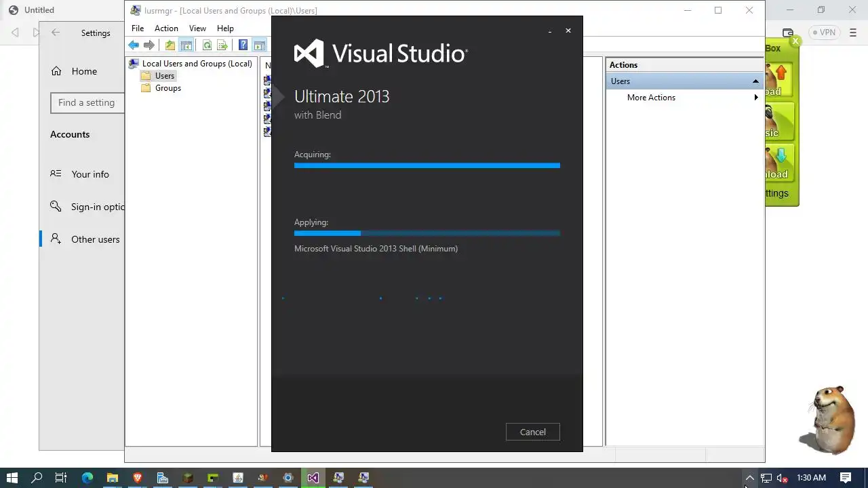The image size is (868, 488).
Task: Click the blue Help question mark icon
Action: pos(243,45)
